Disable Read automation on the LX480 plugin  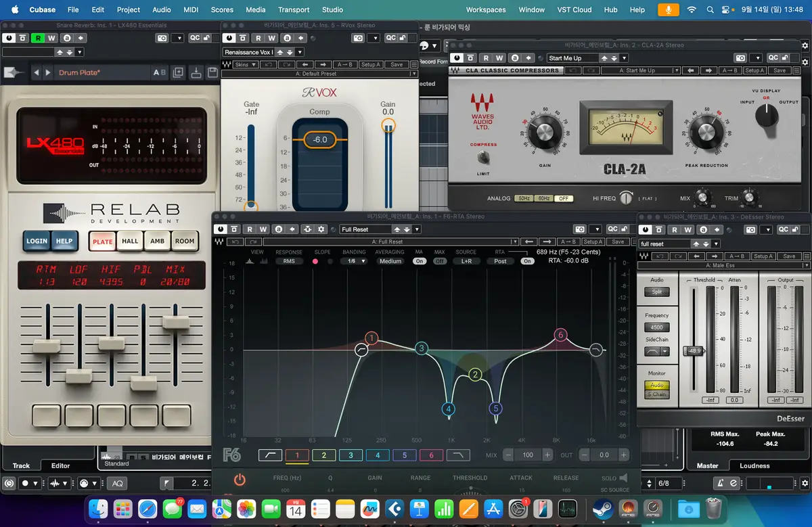pos(37,39)
